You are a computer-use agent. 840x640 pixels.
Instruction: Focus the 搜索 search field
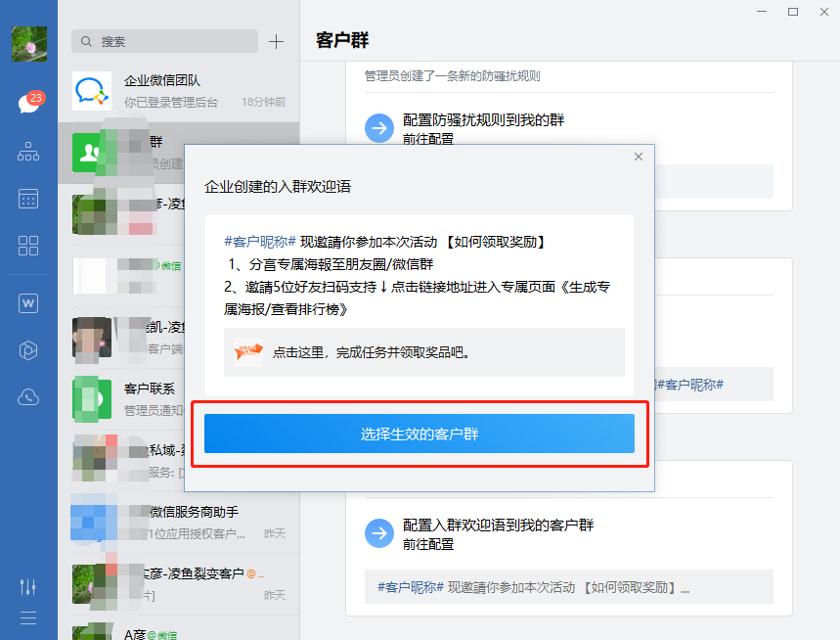click(x=164, y=41)
